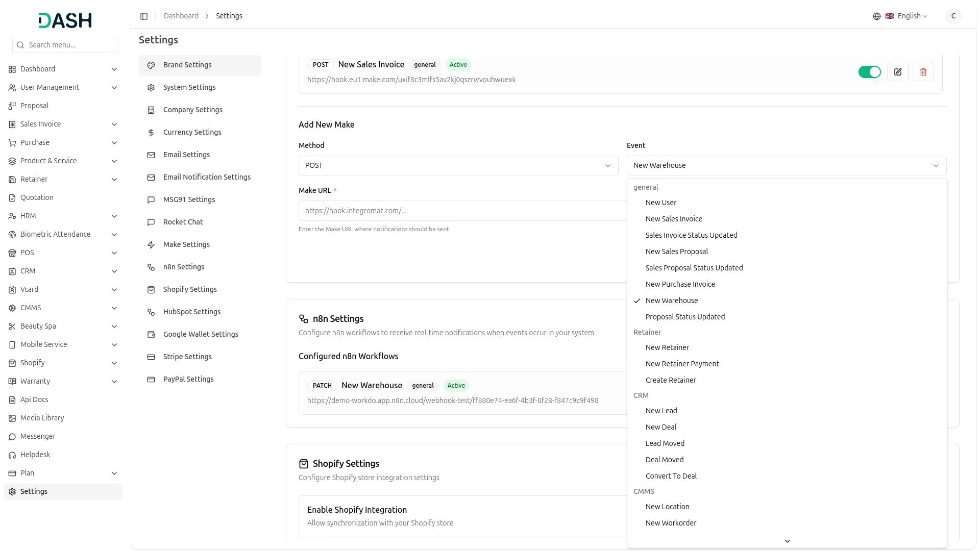Image resolution: width=980 pixels, height=551 pixels.
Task: Toggle off the New Sales Invoice webhook
Action: coord(870,72)
